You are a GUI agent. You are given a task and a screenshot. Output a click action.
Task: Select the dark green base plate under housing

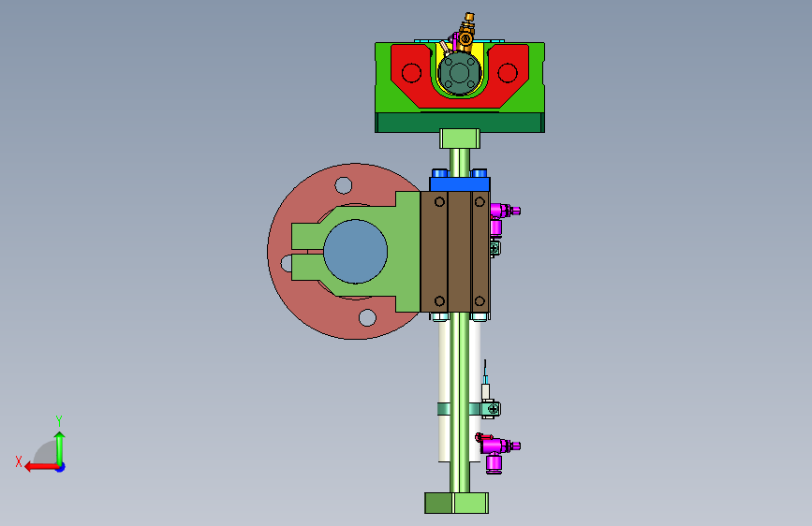coord(459,124)
